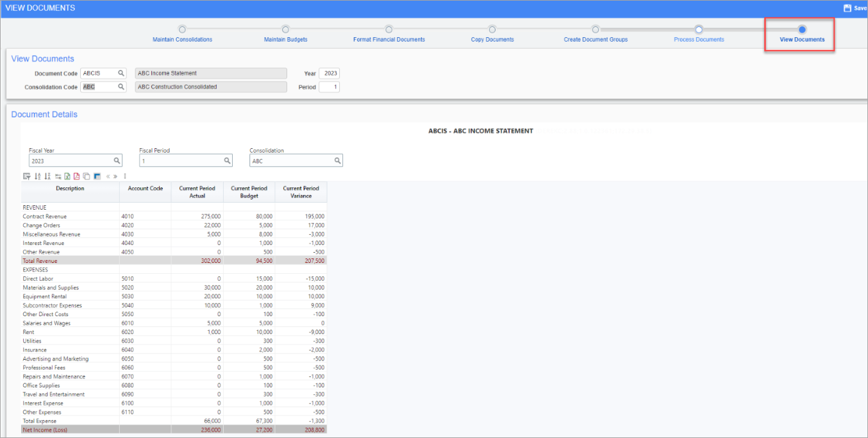The width and height of the screenshot is (868, 438).
Task: Export the grid to PDF
Action: point(76,176)
